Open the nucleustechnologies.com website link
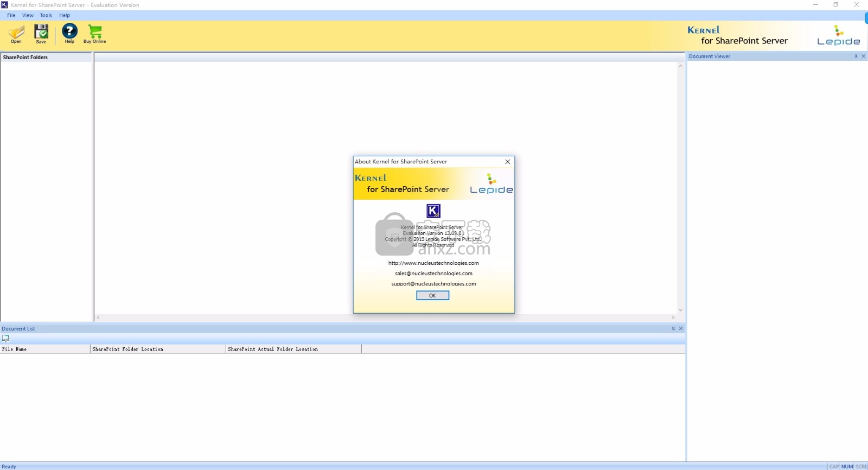The height and width of the screenshot is (470, 868). (433, 263)
